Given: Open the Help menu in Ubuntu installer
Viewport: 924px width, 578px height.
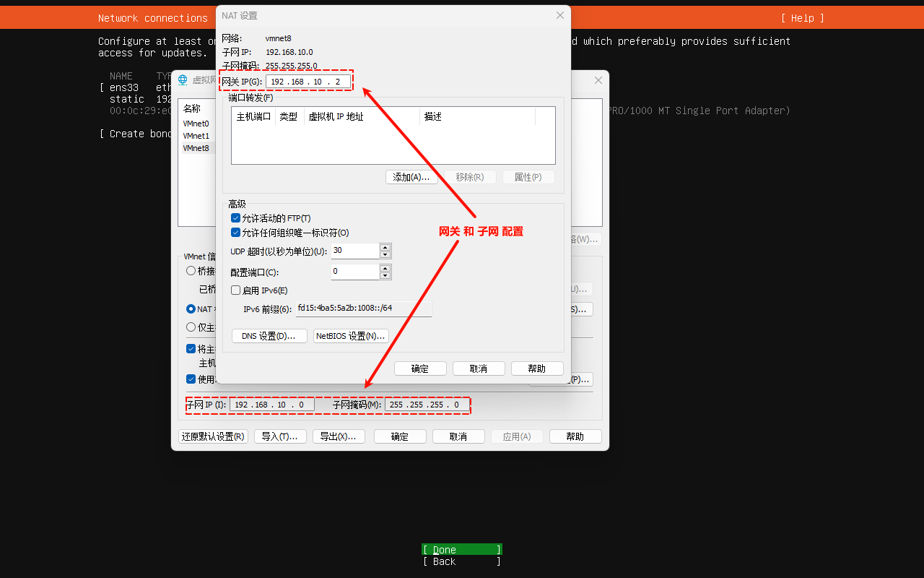Looking at the screenshot, I should pyautogui.click(x=802, y=18).
